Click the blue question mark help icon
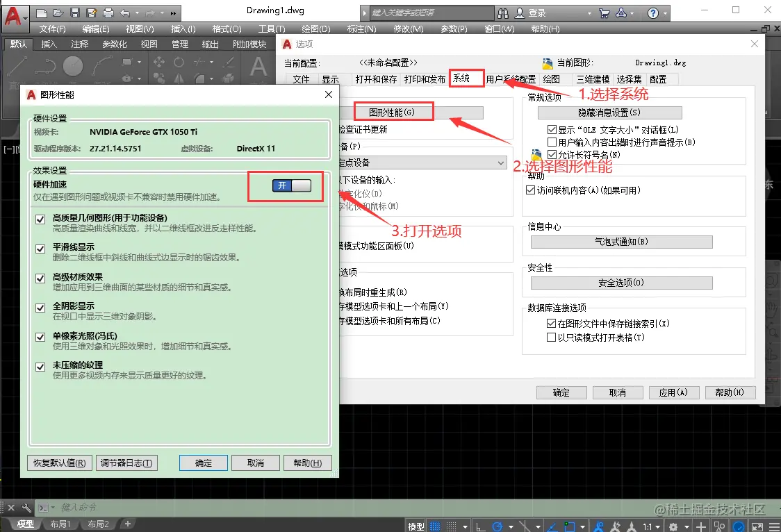Image resolution: width=781 pixels, height=532 pixels. 653,13
